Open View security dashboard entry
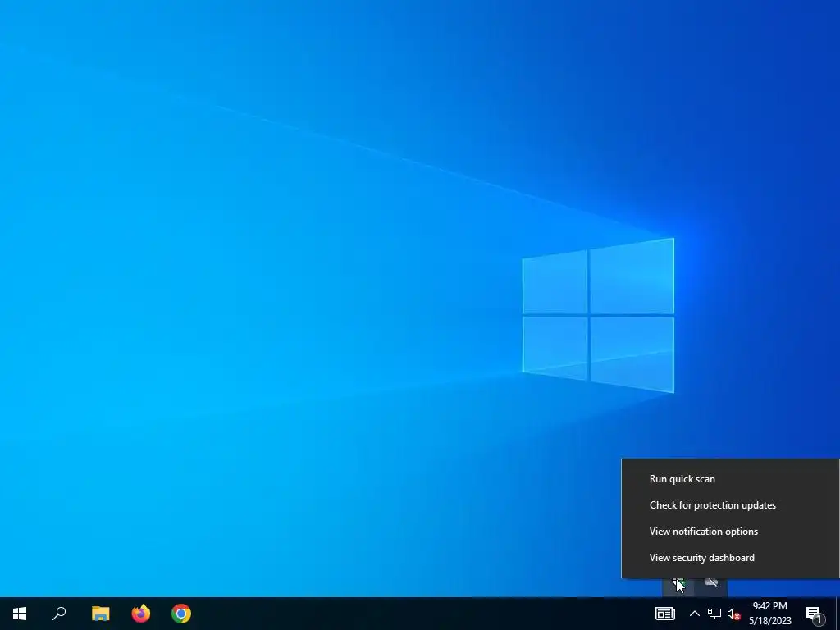 pos(730,558)
